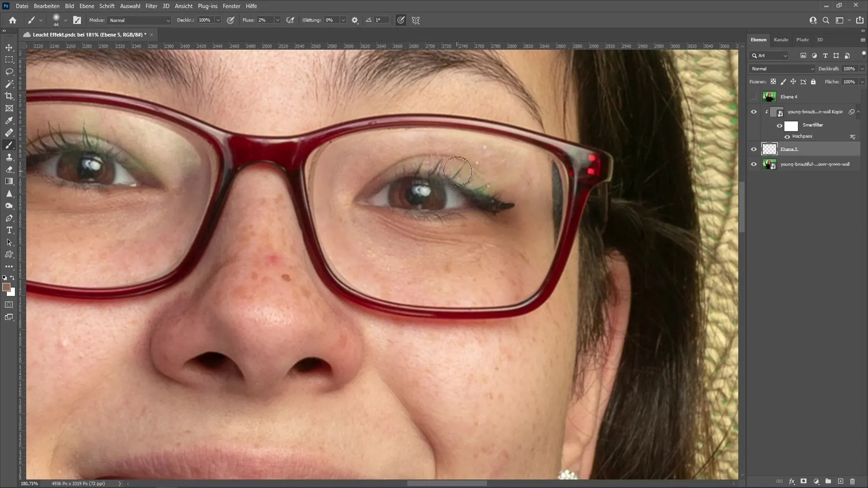This screenshot has height=488, width=868.
Task: Select the Move tool
Action: 9,47
